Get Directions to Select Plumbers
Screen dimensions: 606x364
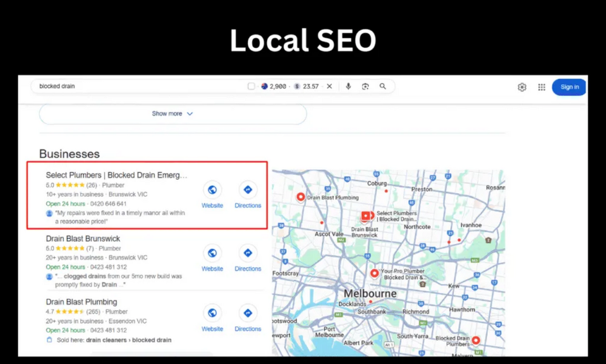pyautogui.click(x=248, y=195)
